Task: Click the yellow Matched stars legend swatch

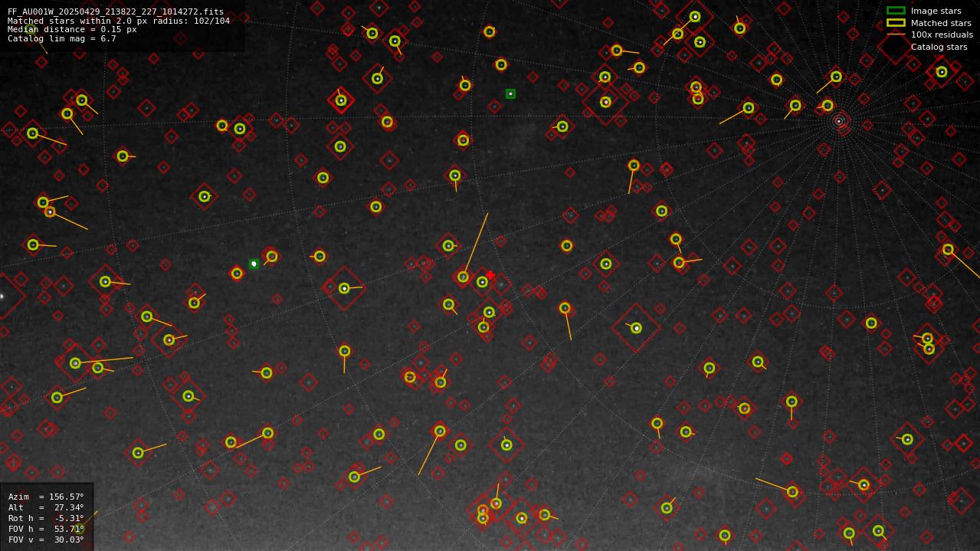Action: tap(896, 23)
